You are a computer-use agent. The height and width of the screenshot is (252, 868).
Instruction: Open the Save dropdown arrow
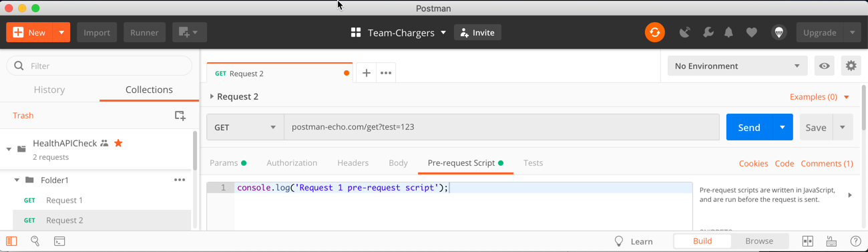[x=843, y=127]
